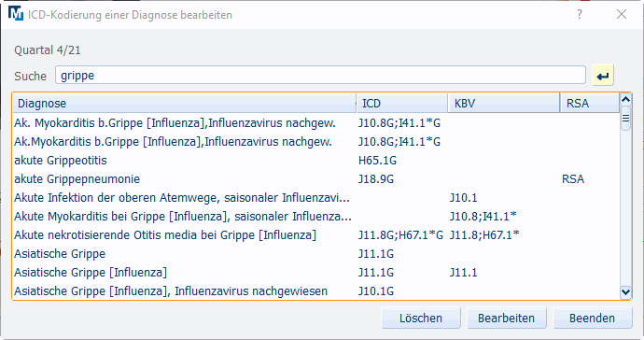Select 'Akute nekrotisierende Otitis media' row
This screenshot has width=644, height=340.
(x=315, y=235)
